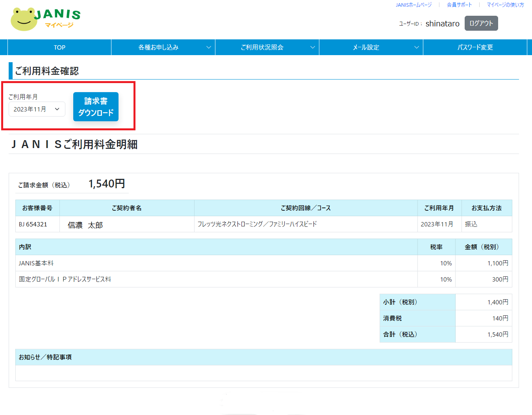Screen dimensions: 532x415
Task: Click the 1,540円 billing amount
Action: click(107, 183)
